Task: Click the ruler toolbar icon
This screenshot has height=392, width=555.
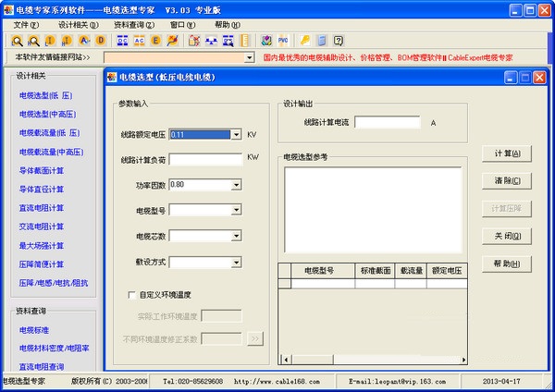Action: (244, 41)
